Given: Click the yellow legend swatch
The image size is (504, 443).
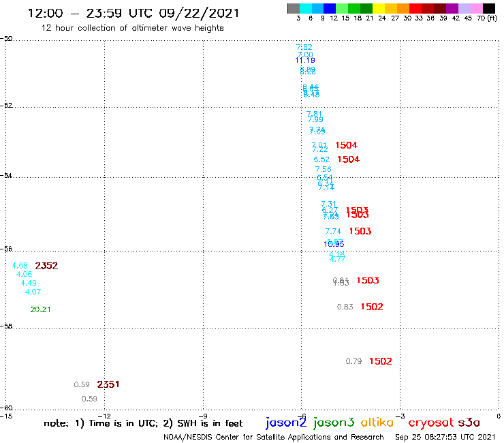Looking at the screenshot, I should [379, 8].
